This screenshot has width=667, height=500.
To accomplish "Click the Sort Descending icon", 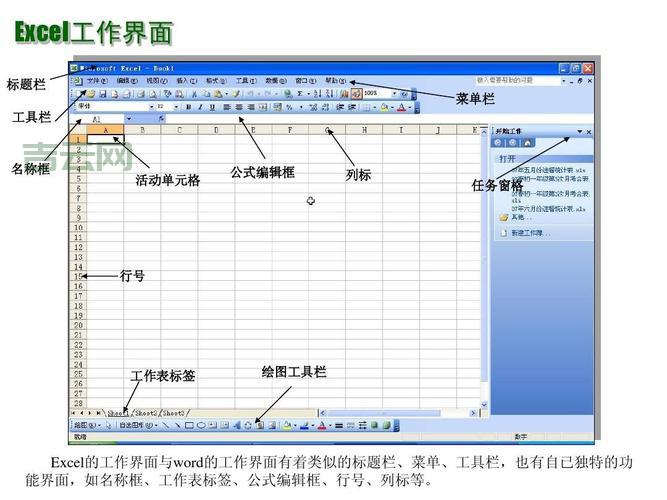I will coord(330,94).
